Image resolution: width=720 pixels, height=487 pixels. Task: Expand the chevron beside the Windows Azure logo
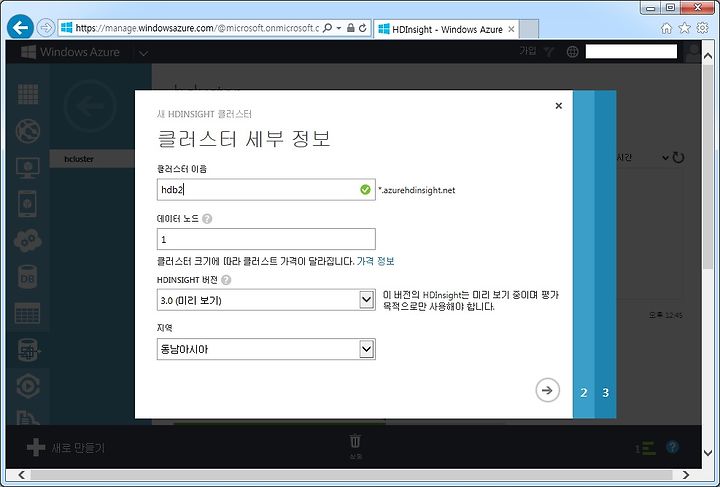tap(143, 54)
